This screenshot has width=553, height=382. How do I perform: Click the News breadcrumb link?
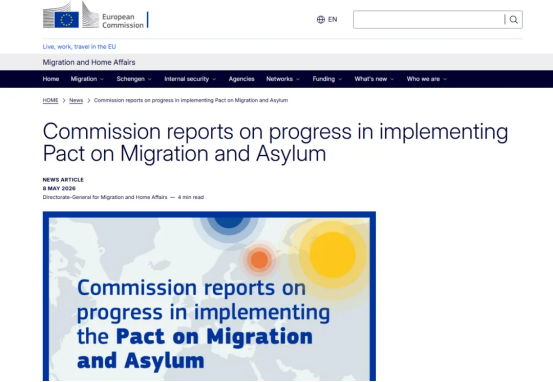click(x=76, y=101)
